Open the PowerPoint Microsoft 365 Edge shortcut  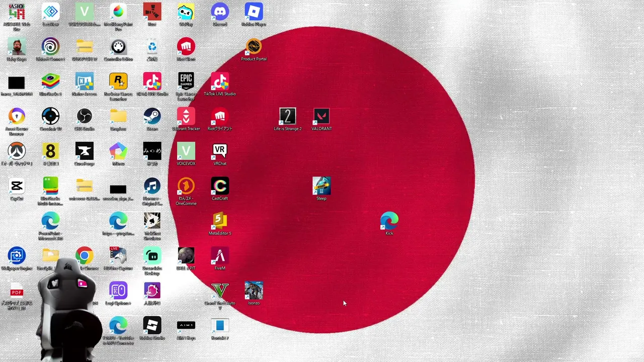point(50,221)
